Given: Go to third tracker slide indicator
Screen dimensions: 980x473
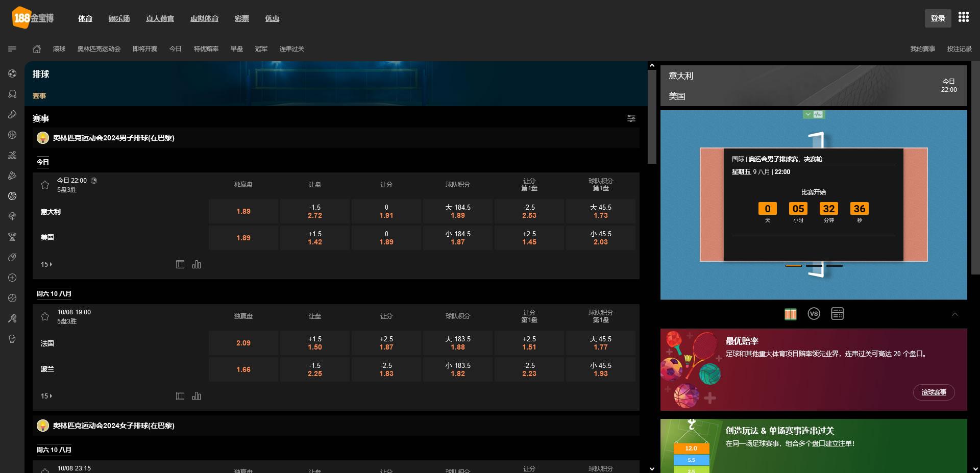Looking at the screenshot, I should point(835,266).
